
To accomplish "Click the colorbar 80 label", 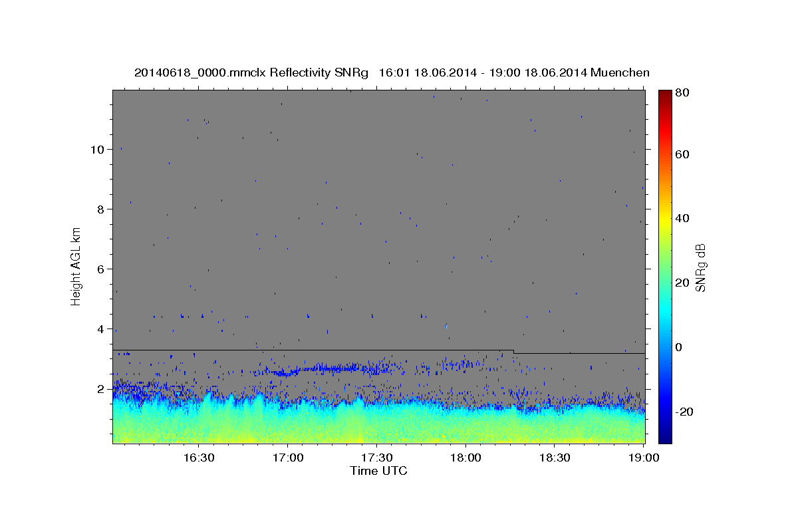I will [x=683, y=92].
